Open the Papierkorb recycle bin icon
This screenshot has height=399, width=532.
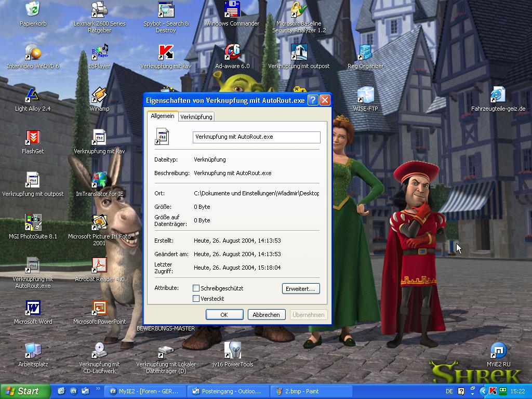click(x=33, y=9)
